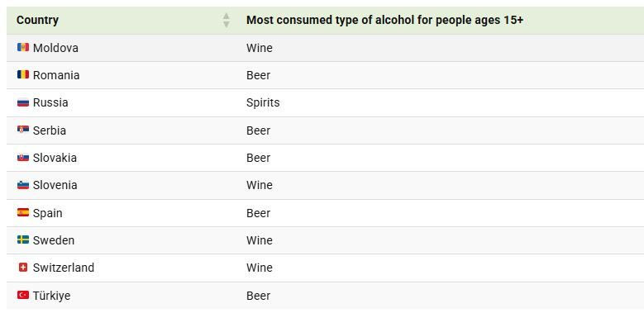Screen dimensions: 644x313
Task: Select the Russia country name
Action: [x=50, y=102]
